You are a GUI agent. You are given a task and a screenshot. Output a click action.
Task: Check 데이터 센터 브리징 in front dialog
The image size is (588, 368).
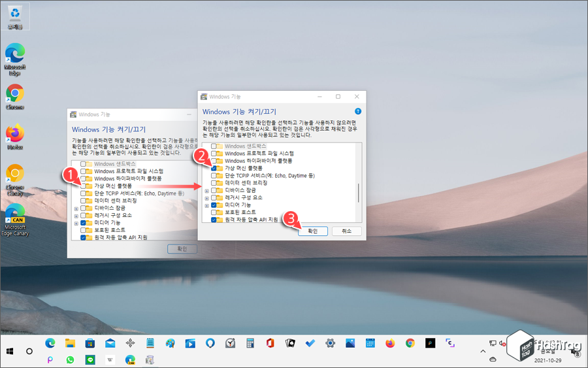coord(214,182)
